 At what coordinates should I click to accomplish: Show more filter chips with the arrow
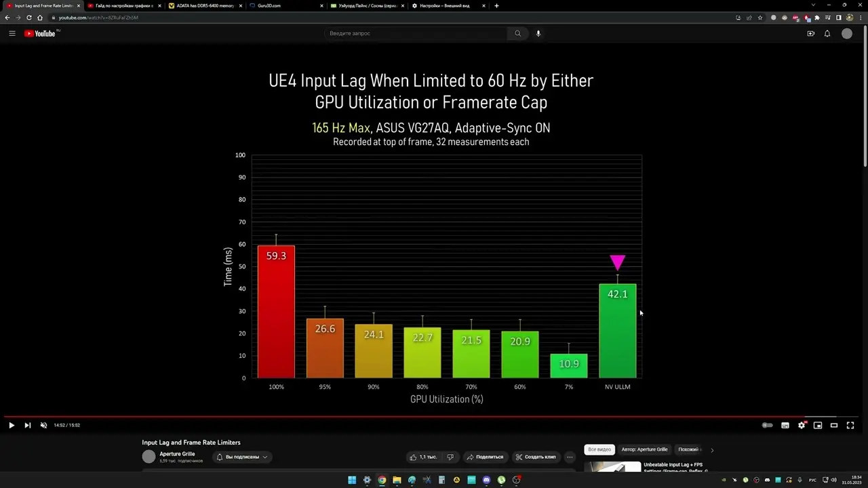click(712, 449)
